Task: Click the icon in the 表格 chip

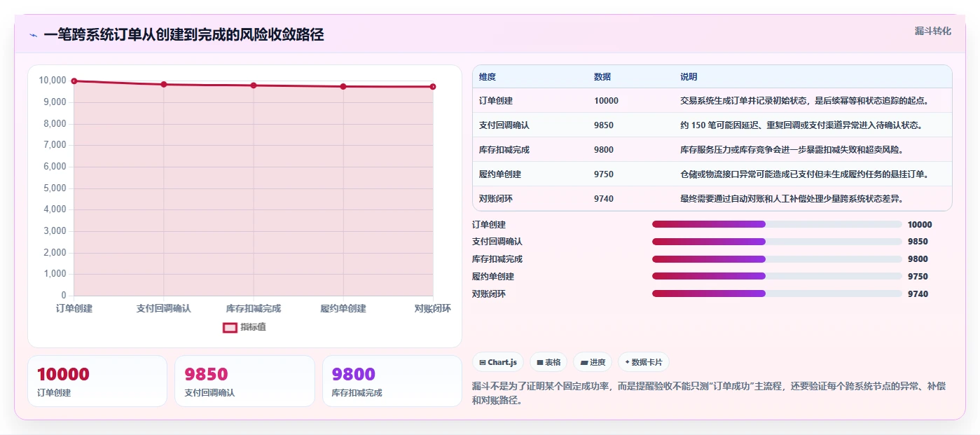Action: pyautogui.click(x=539, y=362)
